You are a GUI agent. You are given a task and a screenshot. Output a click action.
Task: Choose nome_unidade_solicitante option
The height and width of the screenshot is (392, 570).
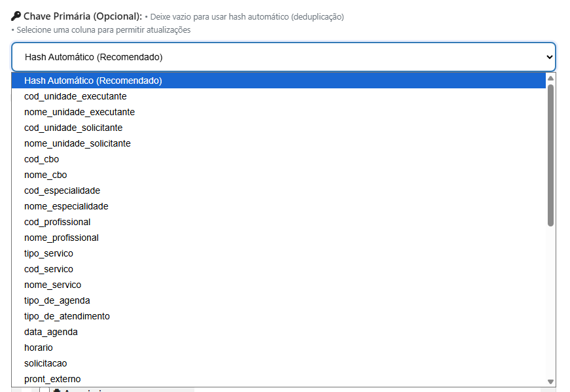tap(77, 143)
